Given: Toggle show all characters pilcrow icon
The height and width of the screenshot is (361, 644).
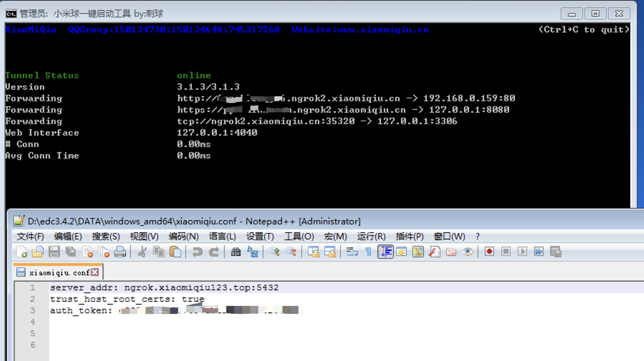Looking at the screenshot, I should (x=369, y=252).
